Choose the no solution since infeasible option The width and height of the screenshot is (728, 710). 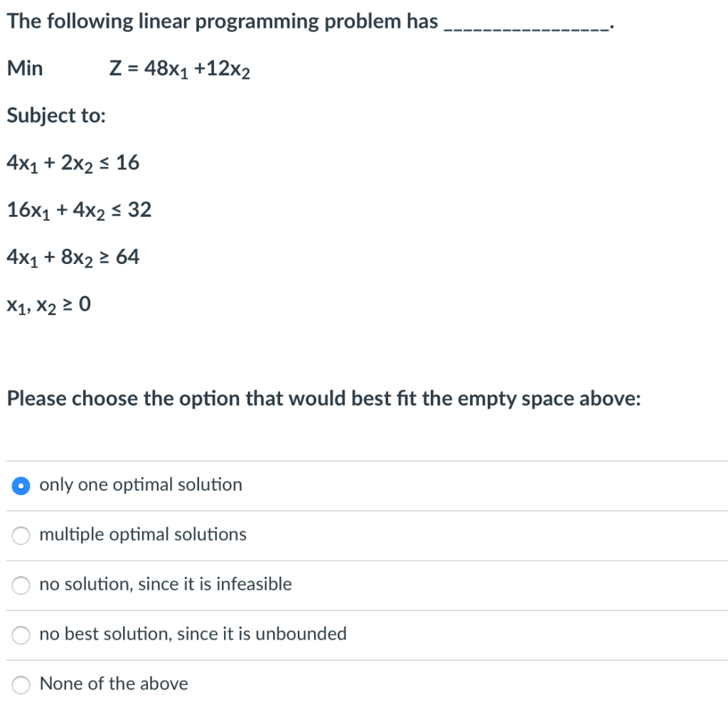pyautogui.click(x=21, y=585)
